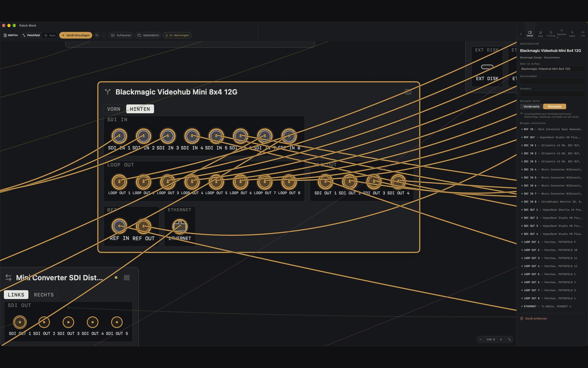This screenshot has width=588, height=368.
Task: Click the Gerät hinzufügen button
Action: coord(76,35)
